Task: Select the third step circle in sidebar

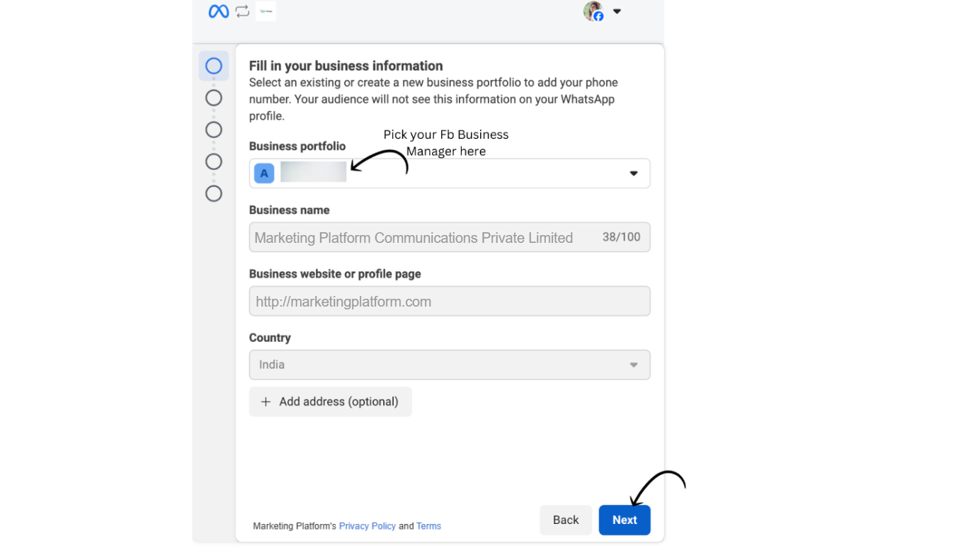Action: point(214,130)
